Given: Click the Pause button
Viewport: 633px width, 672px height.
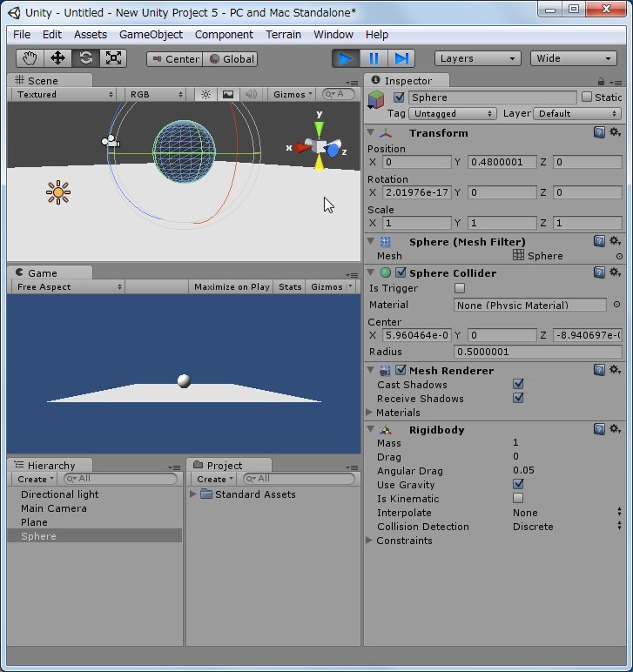Looking at the screenshot, I should tap(374, 58).
